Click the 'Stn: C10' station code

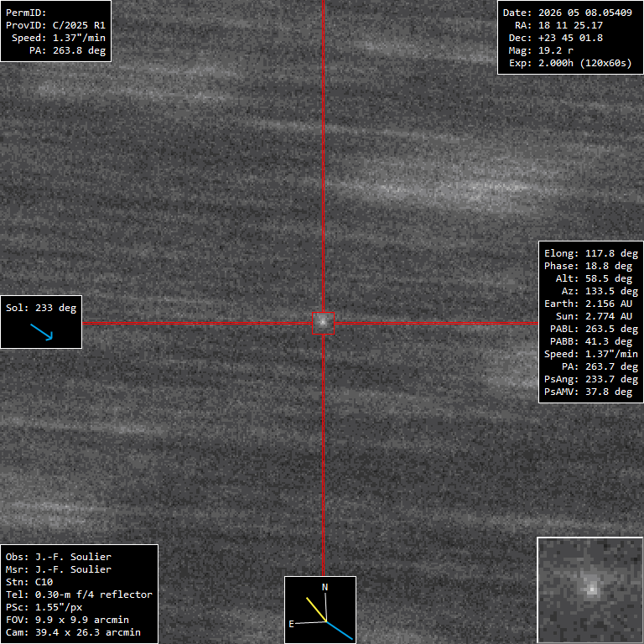pyautogui.click(x=29, y=582)
